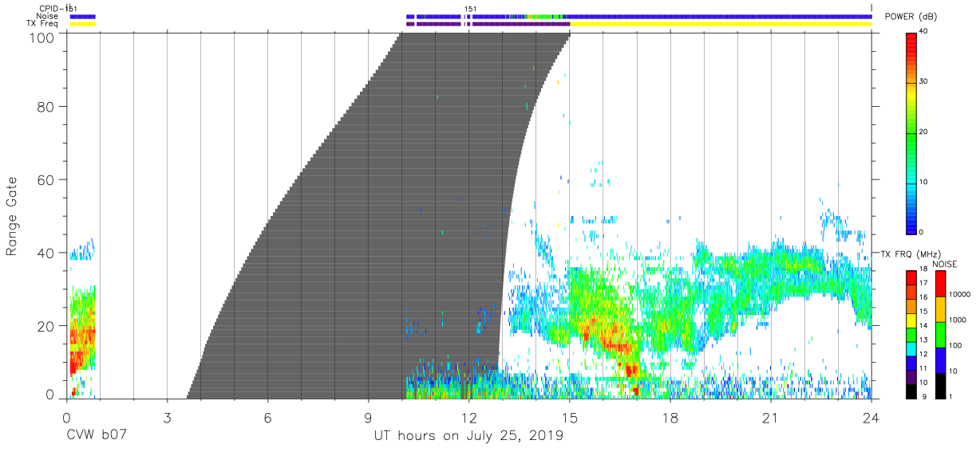Screen dimensions: 980x452
Task: Click the x-axis tick label 12
Action: tap(469, 417)
